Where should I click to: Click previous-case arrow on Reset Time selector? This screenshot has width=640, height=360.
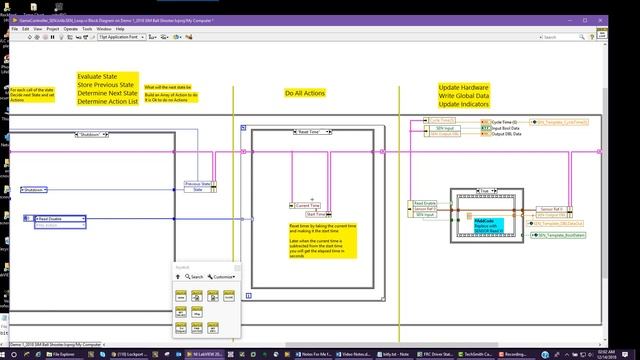coord(295,132)
